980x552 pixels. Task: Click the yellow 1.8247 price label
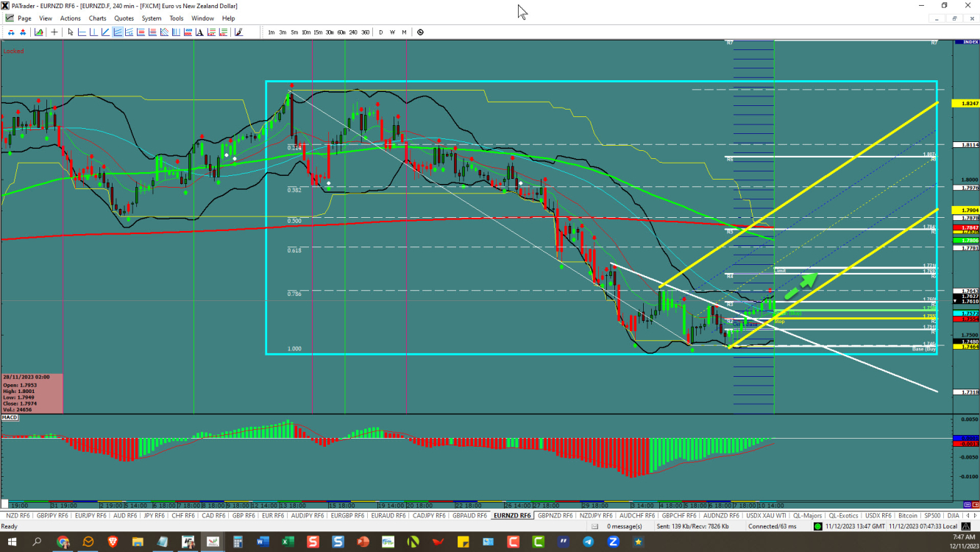click(965, 104)
